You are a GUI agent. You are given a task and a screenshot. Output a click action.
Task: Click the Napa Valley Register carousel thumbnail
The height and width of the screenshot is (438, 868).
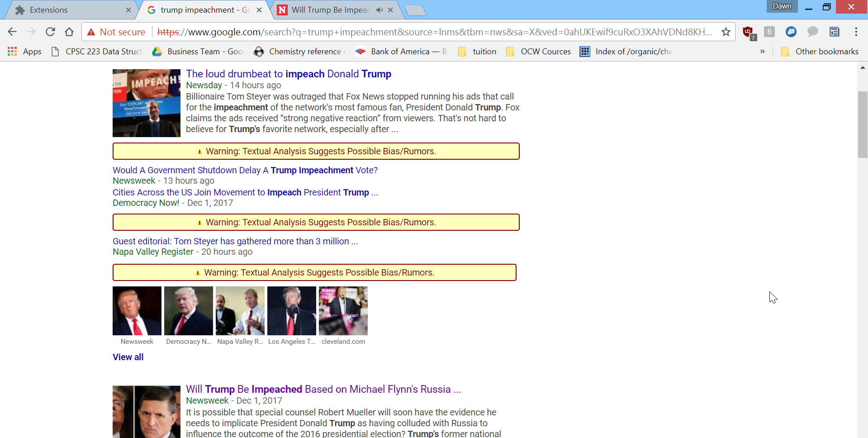[240, 311]
